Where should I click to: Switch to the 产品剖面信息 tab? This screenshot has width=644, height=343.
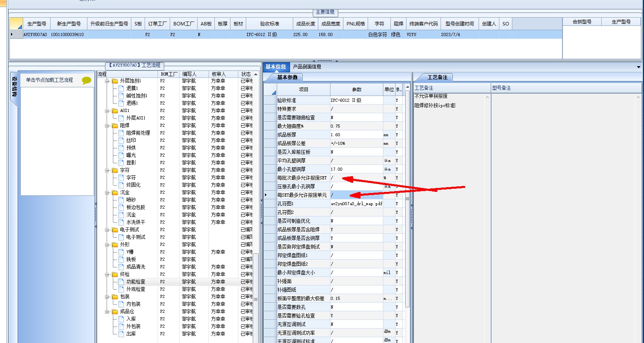pos(307,67)
